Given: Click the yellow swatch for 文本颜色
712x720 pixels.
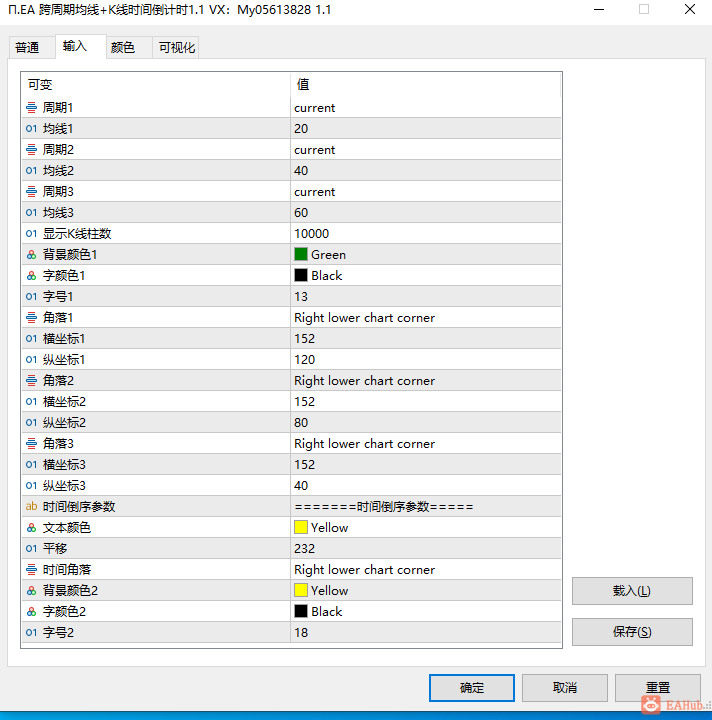Looking at the screenshot, I should (x=301, y=527).
